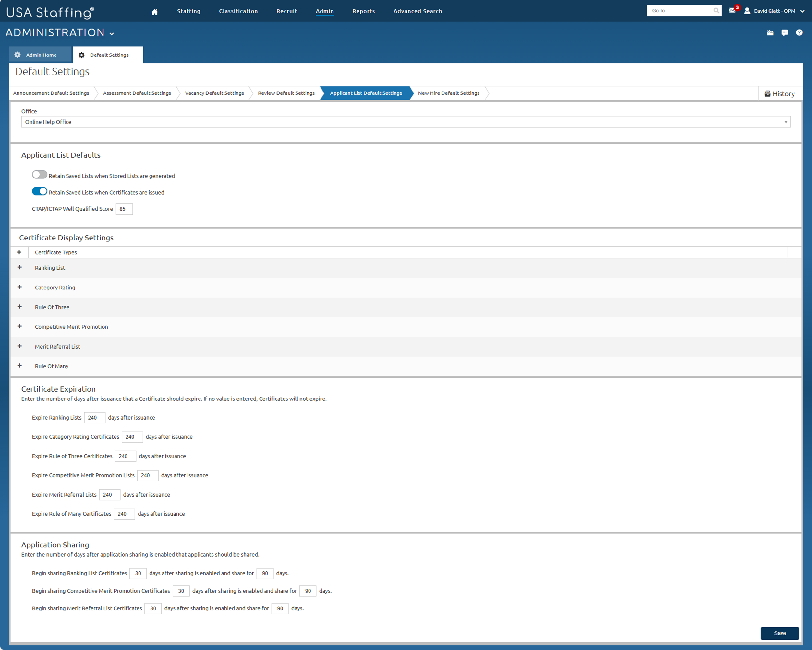Click the search magnifier in Go To box
Viewport: 812px width, 650px height.
coord(716,11)
